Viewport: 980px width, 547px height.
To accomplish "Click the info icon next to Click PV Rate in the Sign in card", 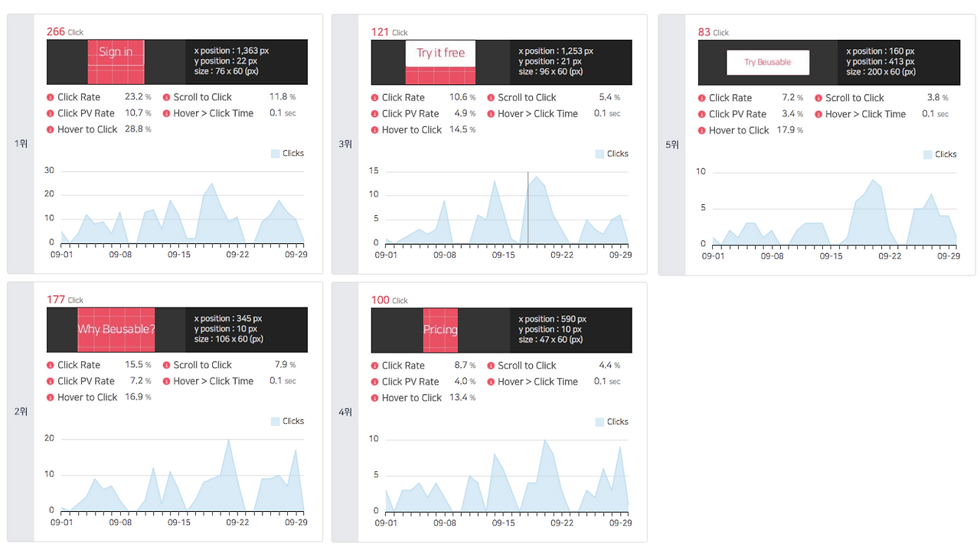I will click(51, 113).
